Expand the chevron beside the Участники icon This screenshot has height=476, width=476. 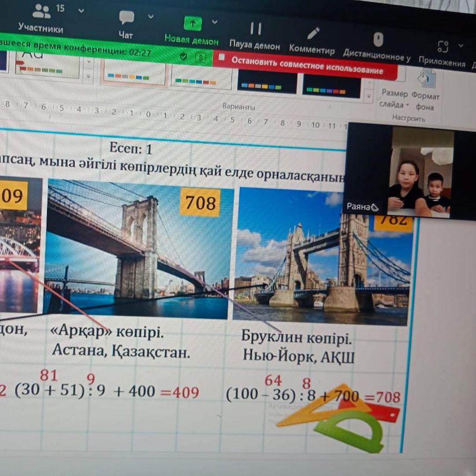[x=81, y=11]
